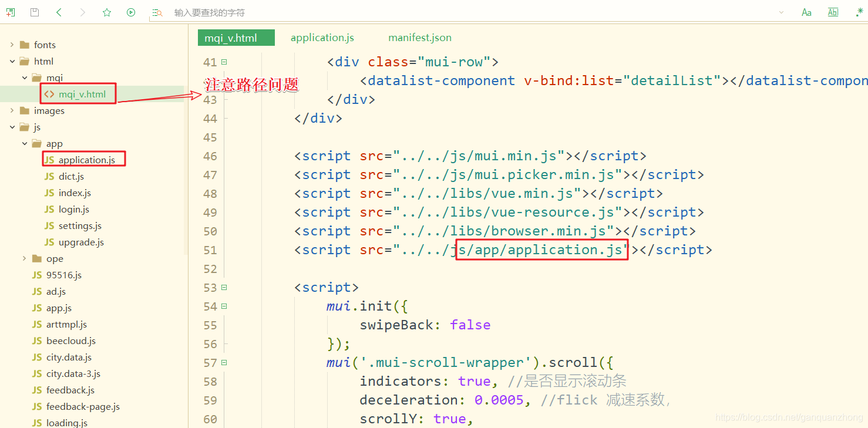This screenshot has height=428, width=868.
Task: Collapse the html folder chevron
Action: click(x=12, y=61)
